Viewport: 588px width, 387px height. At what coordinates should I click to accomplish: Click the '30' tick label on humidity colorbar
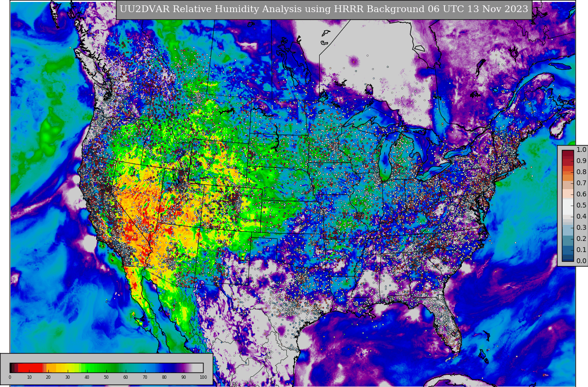(68, 377)
